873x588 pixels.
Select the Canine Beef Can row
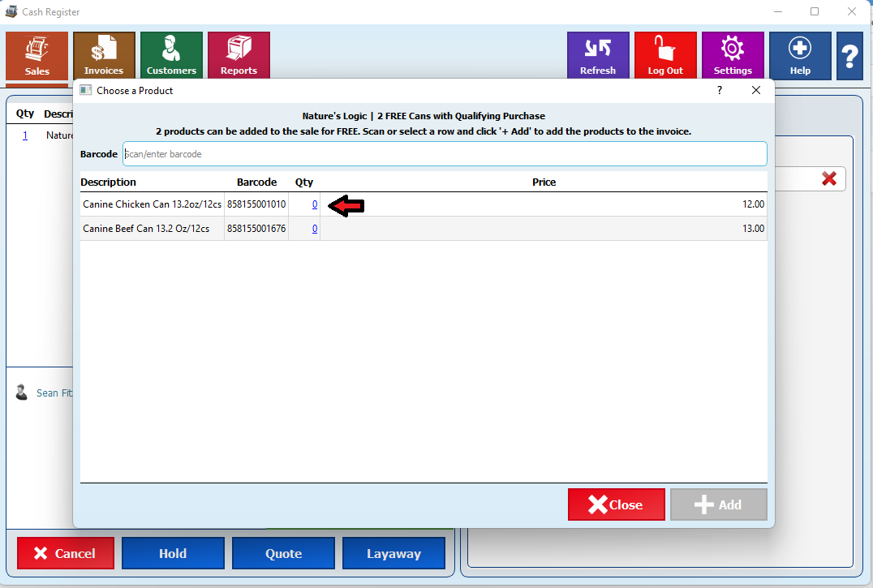pos(146,229)
